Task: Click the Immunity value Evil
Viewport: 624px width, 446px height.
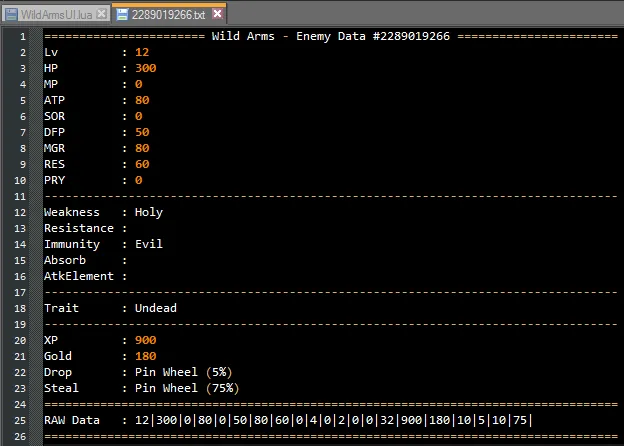Action: pyautogui.click(x=149, y=244)
